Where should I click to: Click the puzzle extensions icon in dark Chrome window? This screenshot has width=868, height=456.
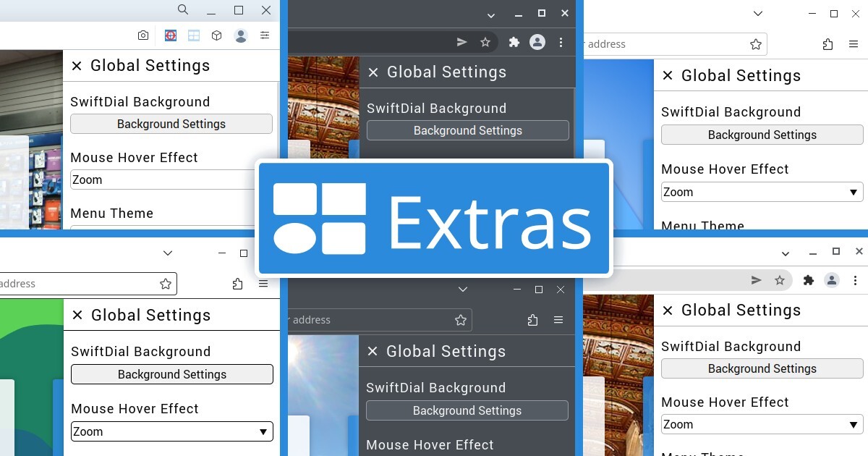514,43
